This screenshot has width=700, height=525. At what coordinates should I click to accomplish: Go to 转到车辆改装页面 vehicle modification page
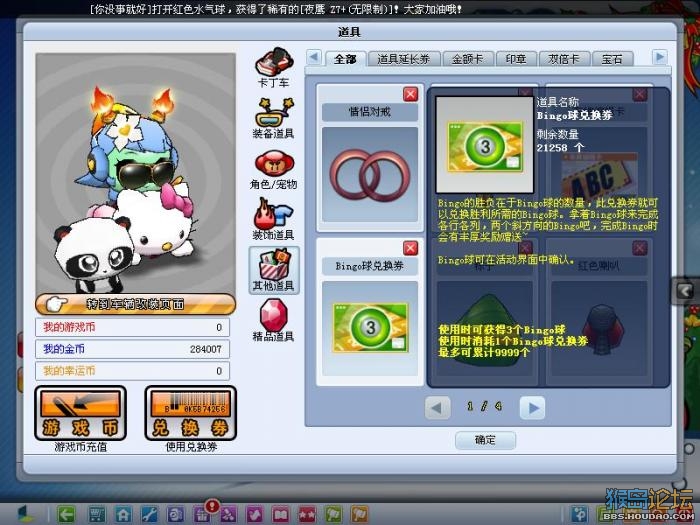pos(135,304)
